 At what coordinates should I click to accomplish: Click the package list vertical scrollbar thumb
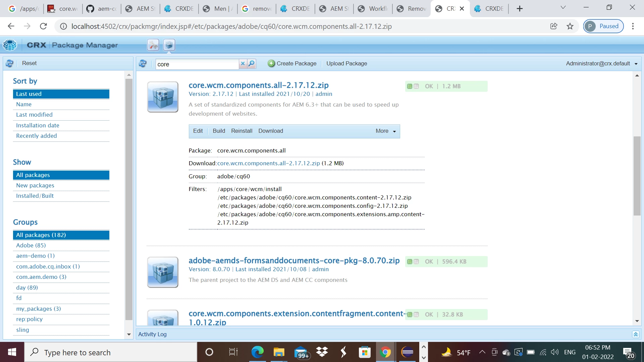637,176
